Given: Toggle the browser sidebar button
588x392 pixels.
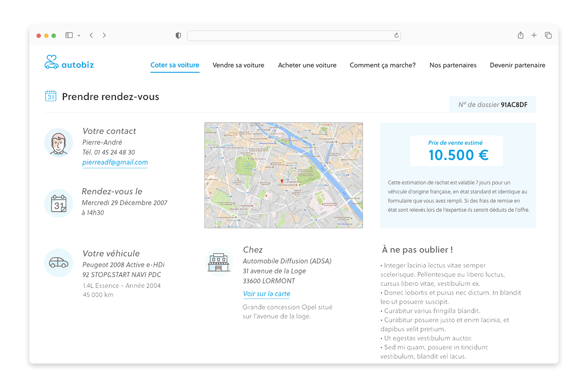Looking at the screenshot, I should (x=69, y=35).
